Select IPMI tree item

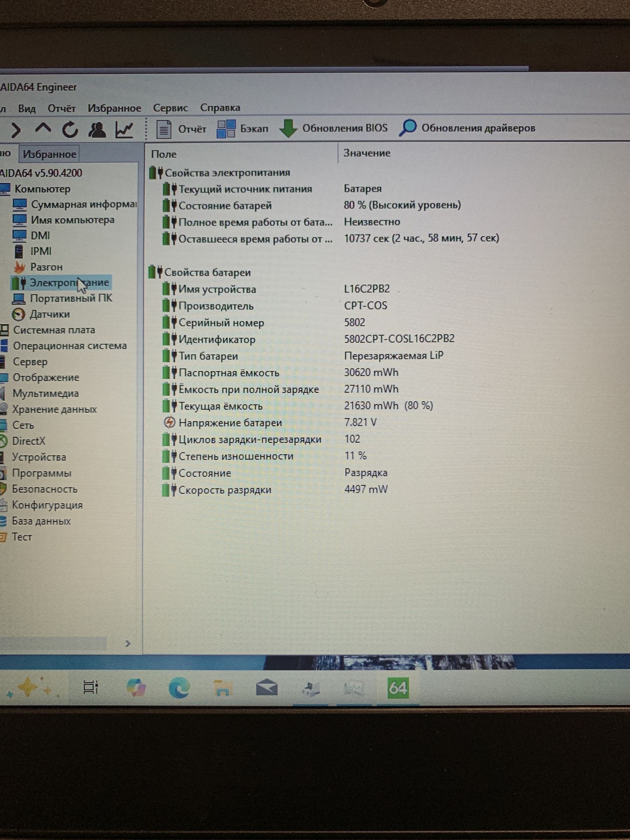click(33, 252)
